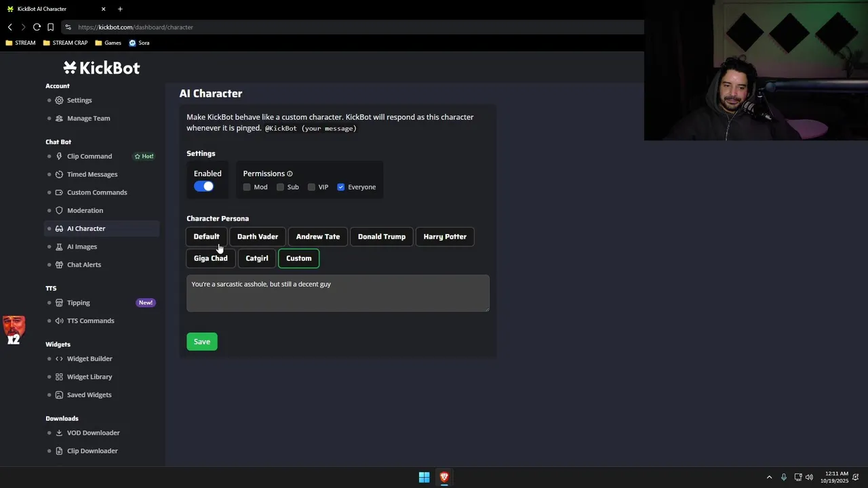Click the Settings gear icon in sidebar
Screen dimensions: 868x488
coord(59,100)
